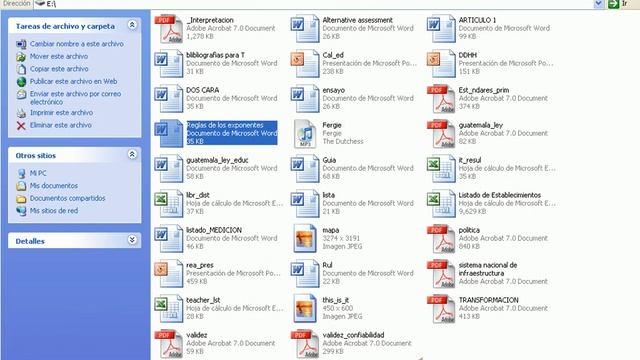640x360 pixels.
Task: Select the mapa JPEG image icon
Action: (x=305, y=239)
